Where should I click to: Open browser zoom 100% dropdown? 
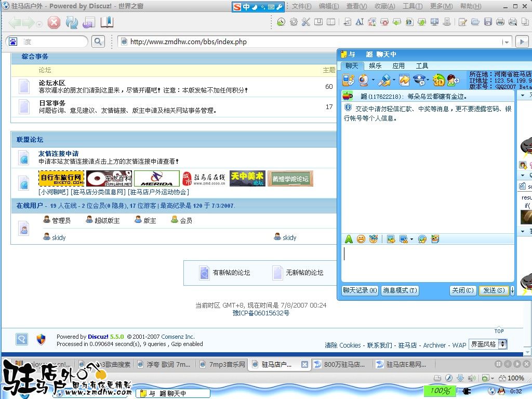point(511,378)
